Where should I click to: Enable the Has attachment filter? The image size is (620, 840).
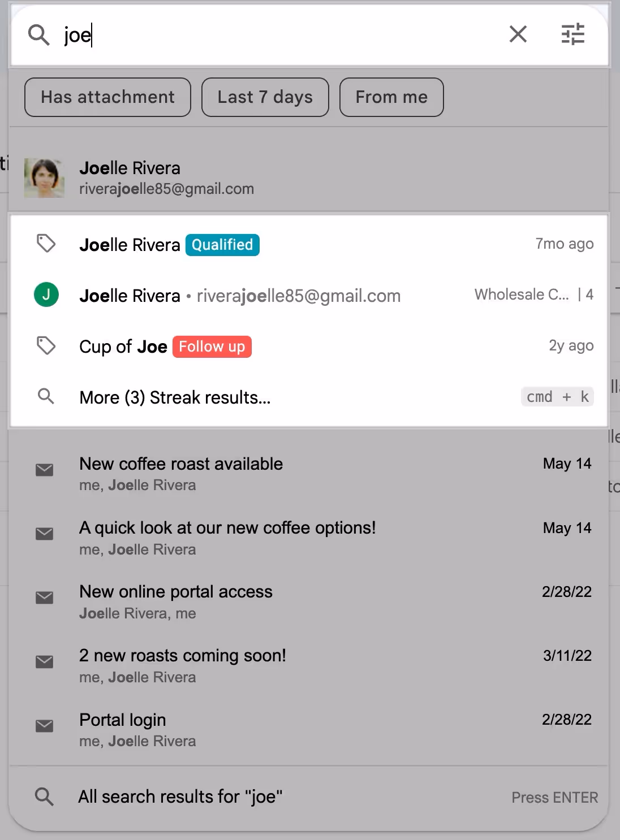107,97
